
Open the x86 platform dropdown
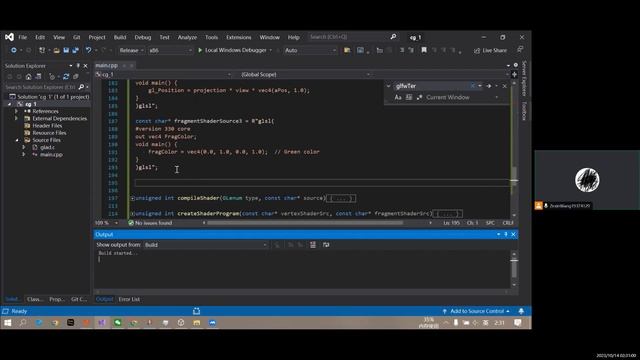pyautogui.click(x=170, y=50)
